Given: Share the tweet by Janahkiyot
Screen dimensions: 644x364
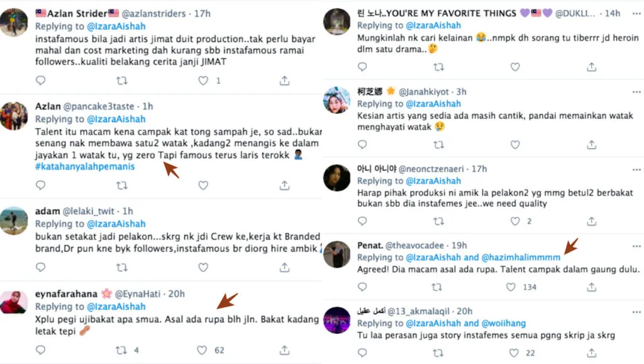Looking at the screenshot, I should [x=592, y=144].
